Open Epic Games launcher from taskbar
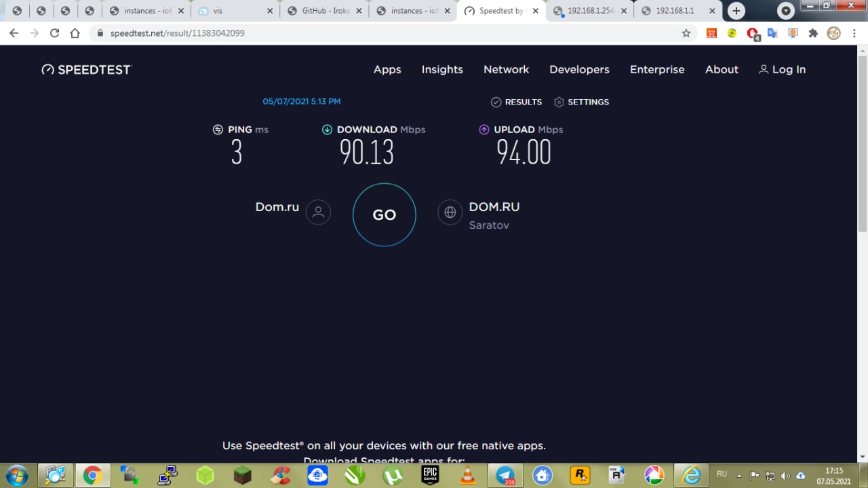The width and height of the screenshot is (868, 488). pos(430,475)
